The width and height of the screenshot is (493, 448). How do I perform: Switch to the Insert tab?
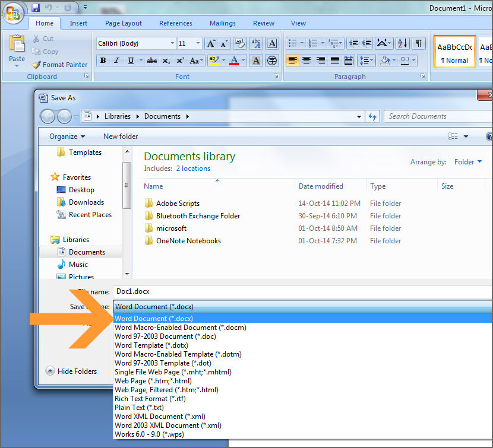(78, 23)
